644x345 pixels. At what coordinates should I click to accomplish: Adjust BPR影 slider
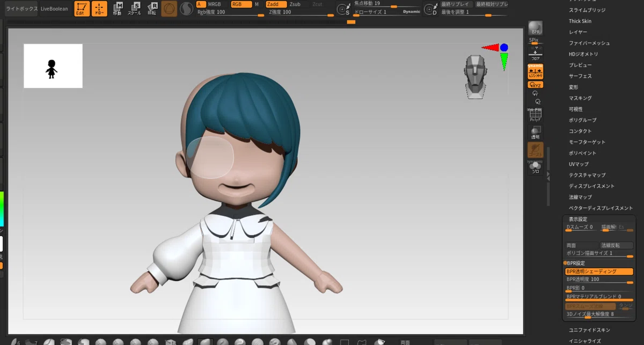[x=599, y=289]
